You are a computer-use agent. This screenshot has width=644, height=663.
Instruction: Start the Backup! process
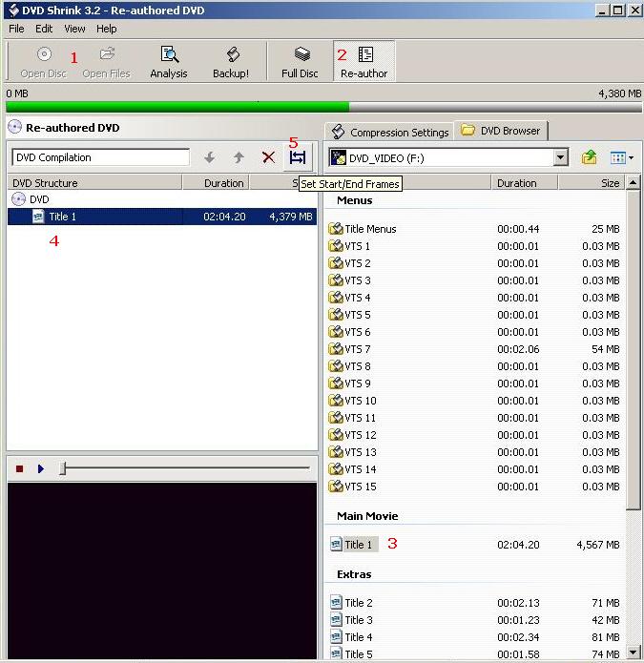pyautogui.click(x=231, y=63)
